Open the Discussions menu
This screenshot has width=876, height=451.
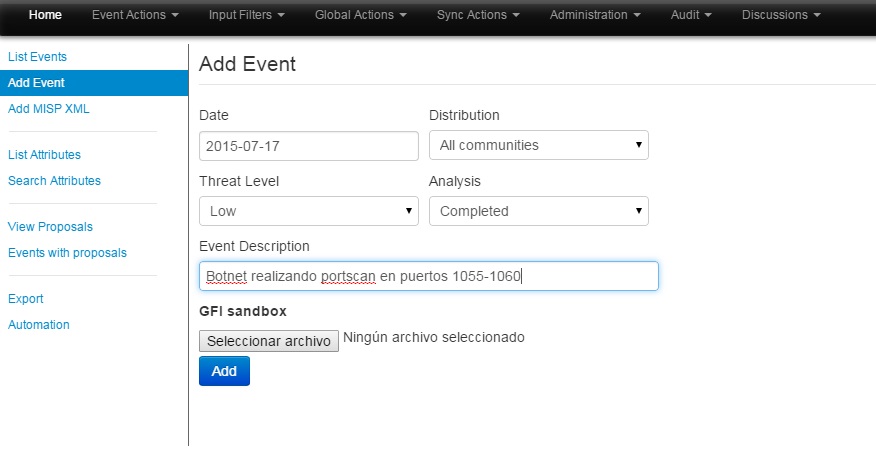click(x=781, y=15)
